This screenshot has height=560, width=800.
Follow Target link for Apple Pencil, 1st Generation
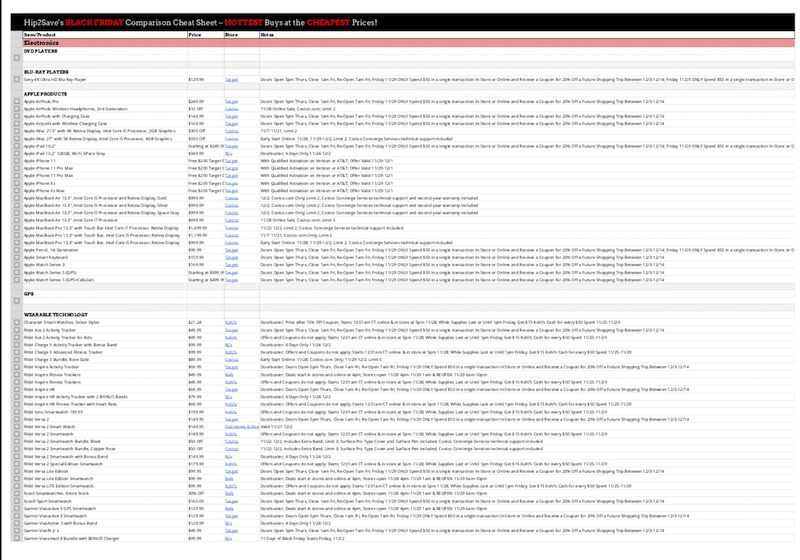231,250
